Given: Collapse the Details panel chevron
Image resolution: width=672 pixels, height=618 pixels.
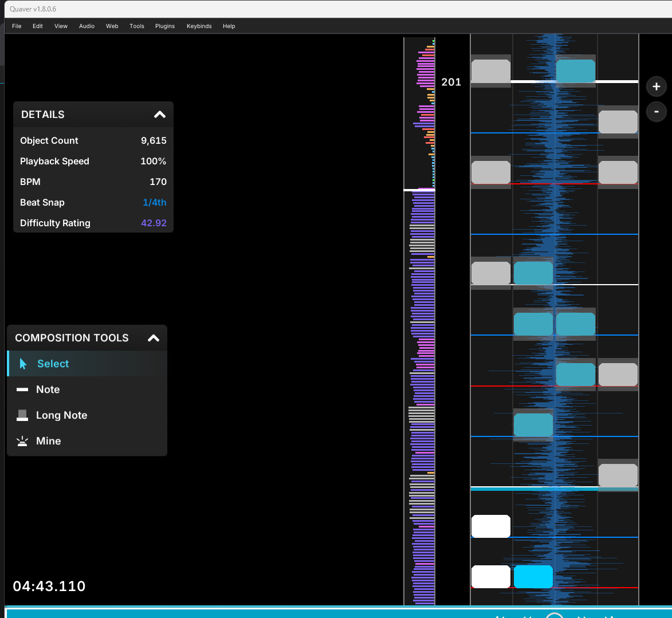Looking at the screenshot, I should coord(160,115).
